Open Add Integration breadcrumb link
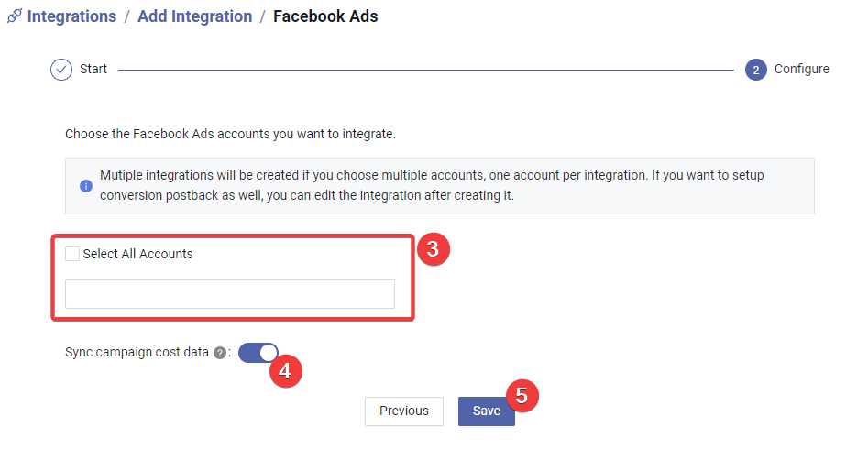This screenshot has height=449, width=868. click(195, 16)
